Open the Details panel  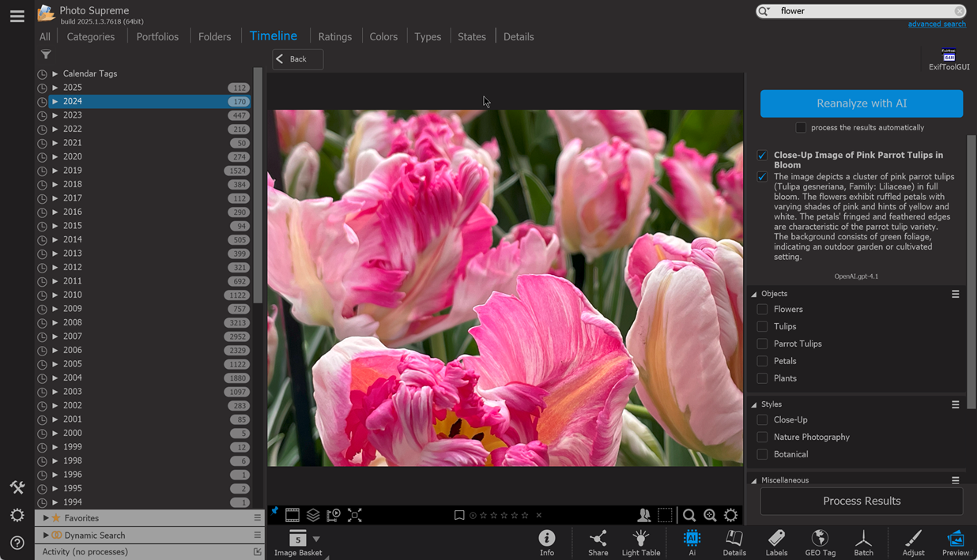[x=734, y=543]
